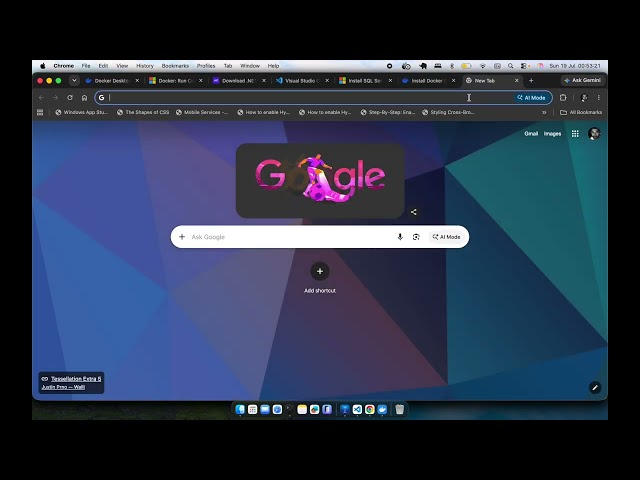The width and height of the screenshot is (640, 480).
Task: Open the Chrome profile avatar in toolbar
Action: (x=584, y=98)
